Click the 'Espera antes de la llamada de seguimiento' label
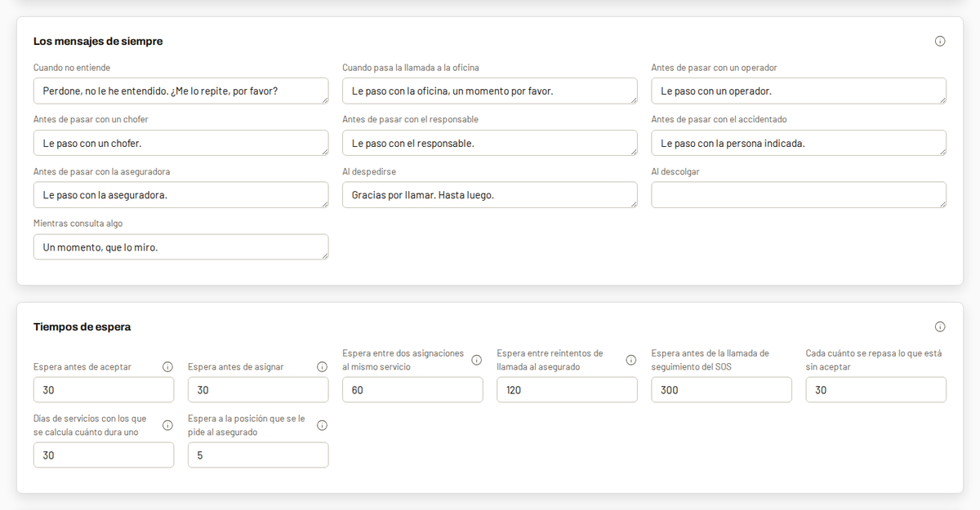 (x=710, y=360)
